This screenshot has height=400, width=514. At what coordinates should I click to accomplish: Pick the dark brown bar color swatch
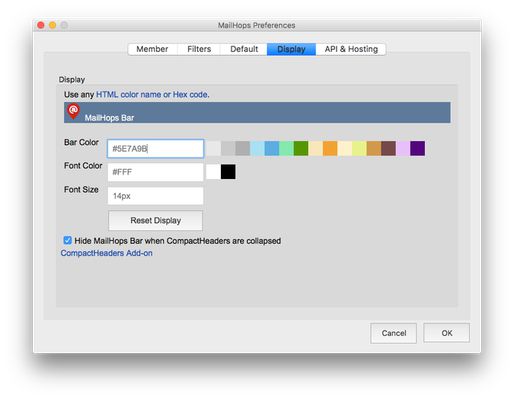(389, 148)
